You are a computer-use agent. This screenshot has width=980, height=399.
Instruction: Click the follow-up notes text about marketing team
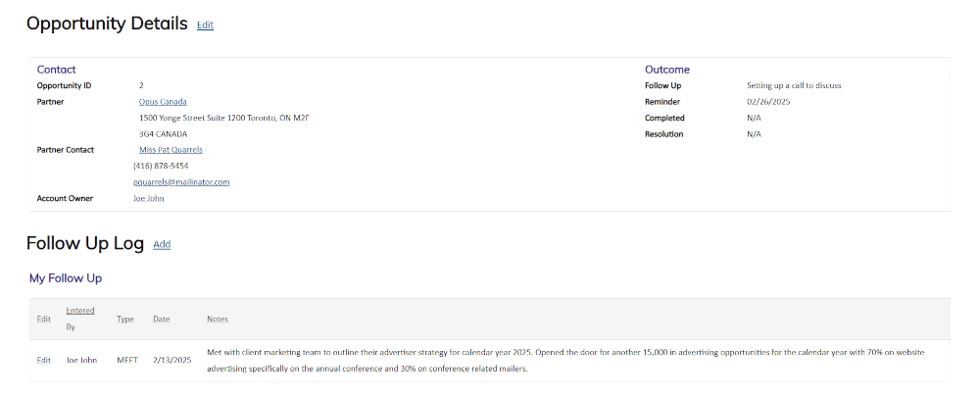click(565, 360)
